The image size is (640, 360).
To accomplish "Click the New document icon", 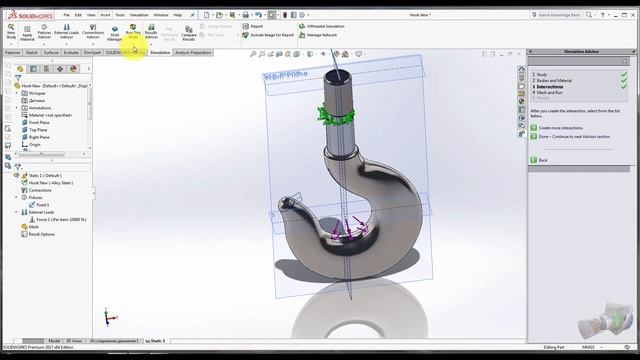I will click(207, 15).
